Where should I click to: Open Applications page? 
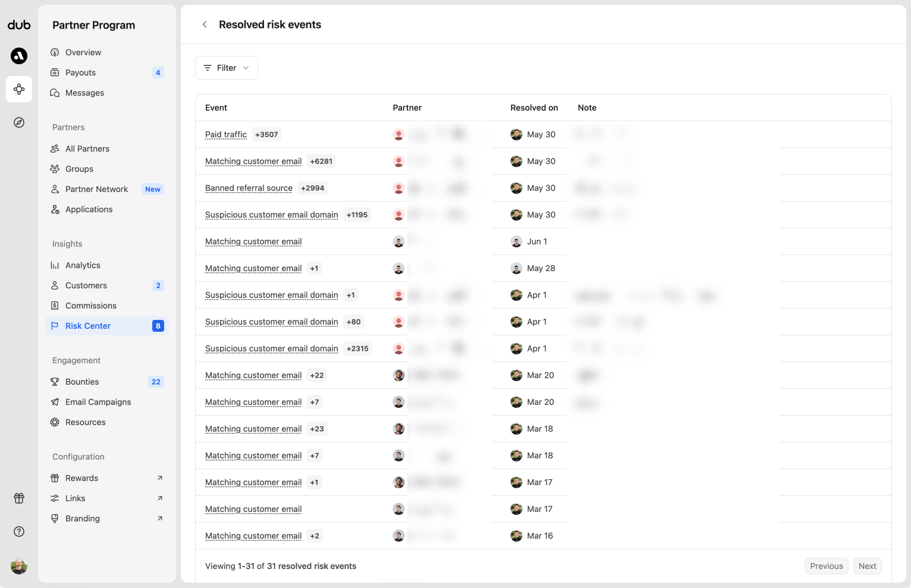pos(107,209)
